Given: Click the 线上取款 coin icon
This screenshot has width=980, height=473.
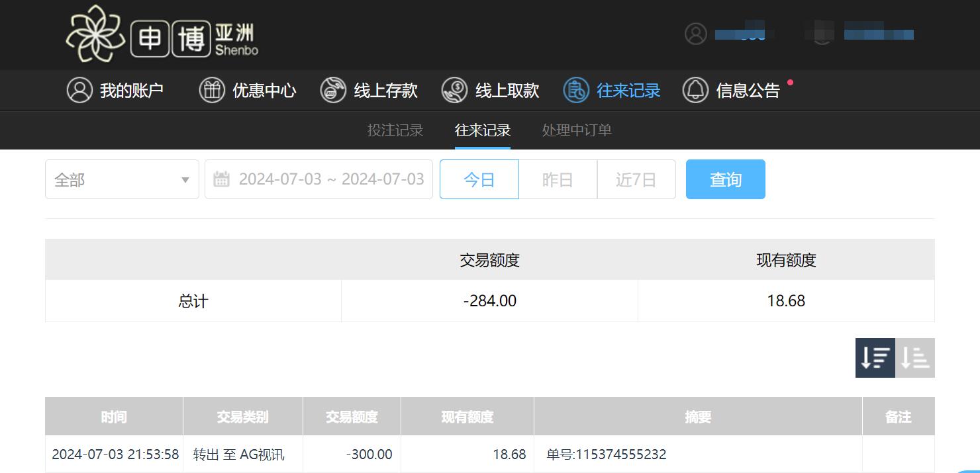Looking at the screenshot, I should pyautogui.click(x=454, y=90).
